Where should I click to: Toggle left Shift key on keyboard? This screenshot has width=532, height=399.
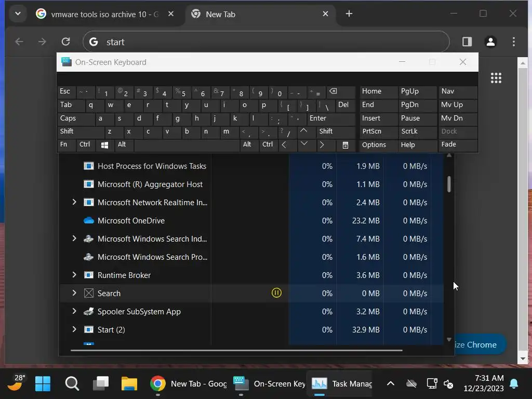click(81, 131)
